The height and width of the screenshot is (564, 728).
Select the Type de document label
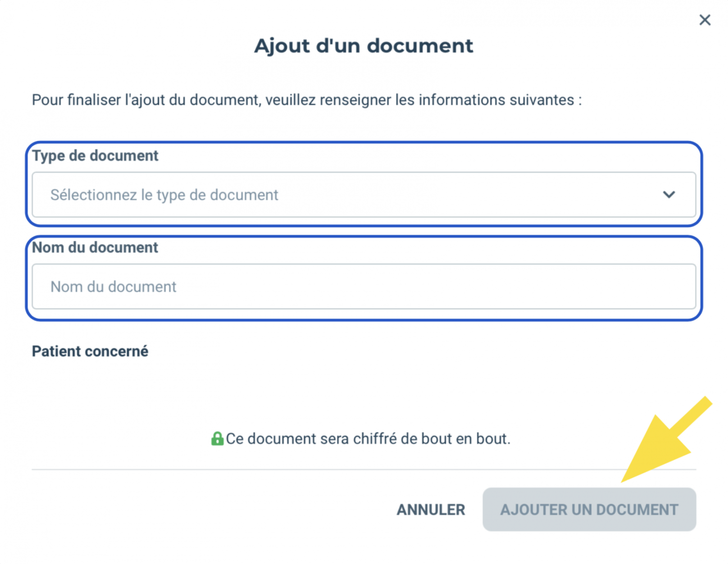pos(95,155)
